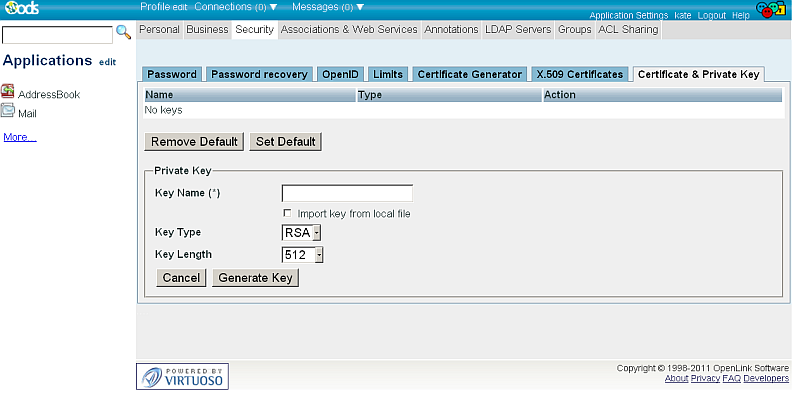
Task: Expand the Messages (0) menu arrow
Action: click(360, 7)
